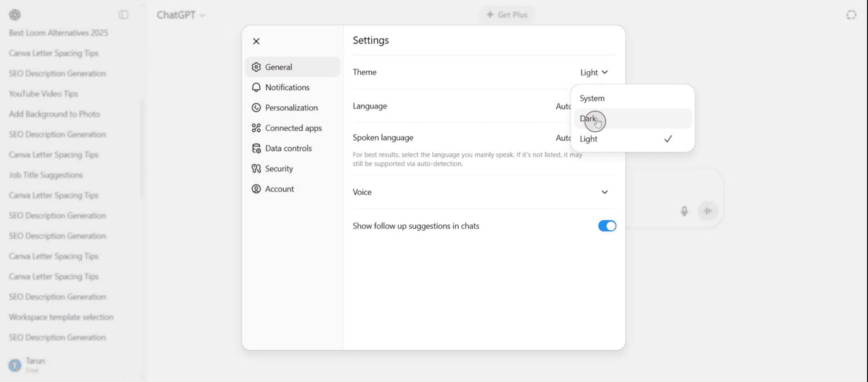The image size is (868, 382).
Task: Click the microphone icon in the chat bar
Action: pyautogui.click(x=684, y=210)
